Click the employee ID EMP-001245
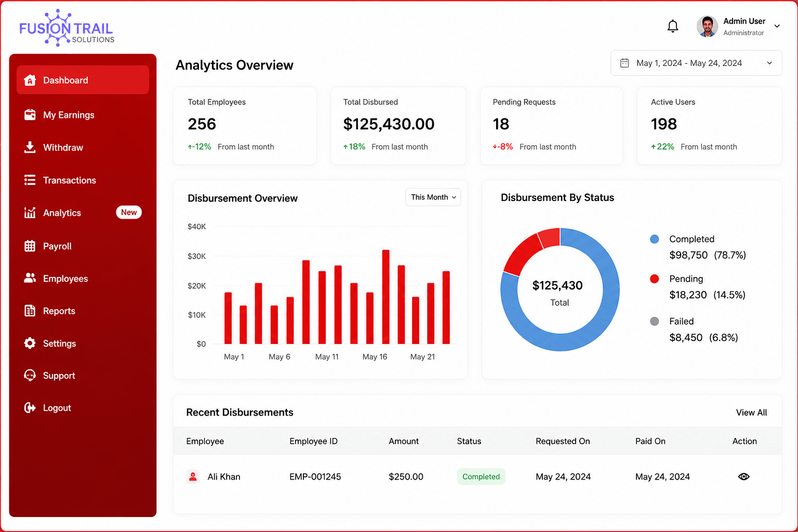Image resolution: width=798 pixels, height=532 pixels. point(315,476)
